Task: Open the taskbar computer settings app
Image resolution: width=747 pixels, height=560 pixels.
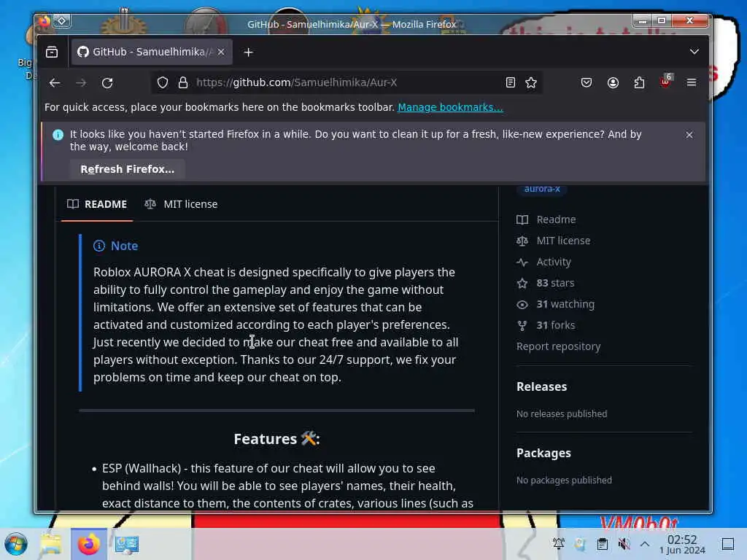Action: click(127, 544)
